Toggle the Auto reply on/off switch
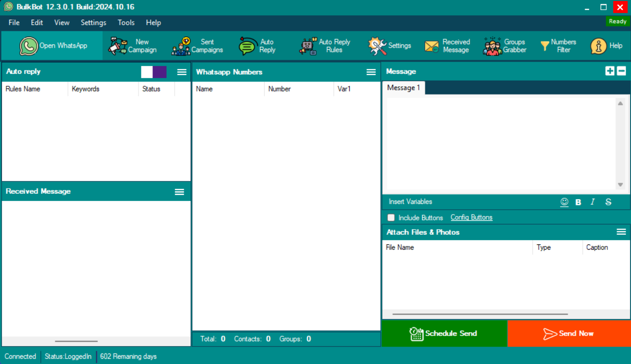Image resolution: width=631 pixels, height=364 pixels. [x=154, y=72]
